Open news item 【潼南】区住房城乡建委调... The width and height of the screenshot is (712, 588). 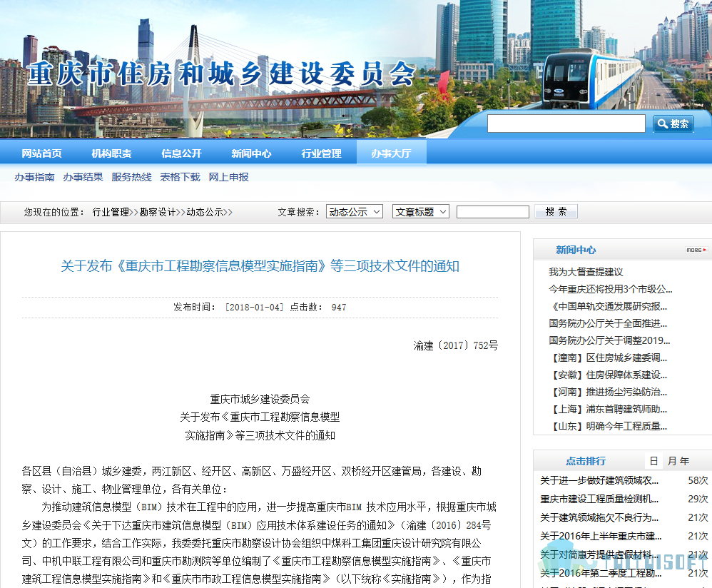(608, 358)
